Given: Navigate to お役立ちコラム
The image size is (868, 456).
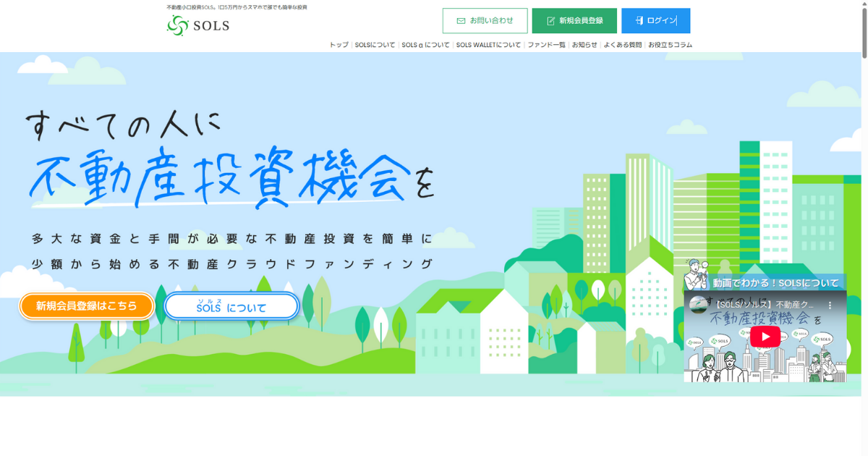Looking at the screenshot, I should [670, 45].
